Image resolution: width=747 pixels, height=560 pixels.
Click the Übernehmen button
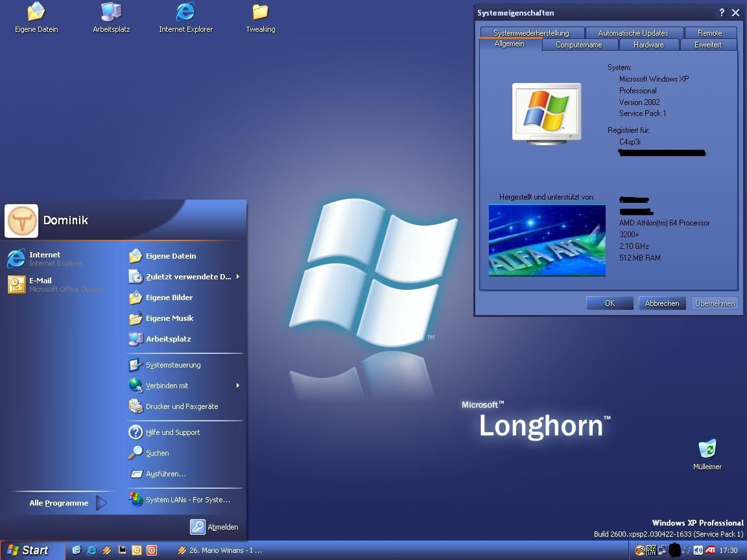pos(715,303)
